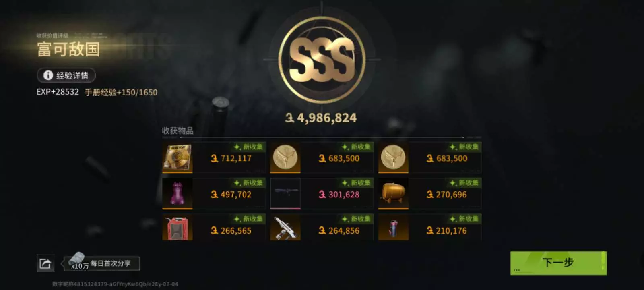Click the share icon at bottom left
This screenshot has height=290, width=644.
click(x=45, y=264)
